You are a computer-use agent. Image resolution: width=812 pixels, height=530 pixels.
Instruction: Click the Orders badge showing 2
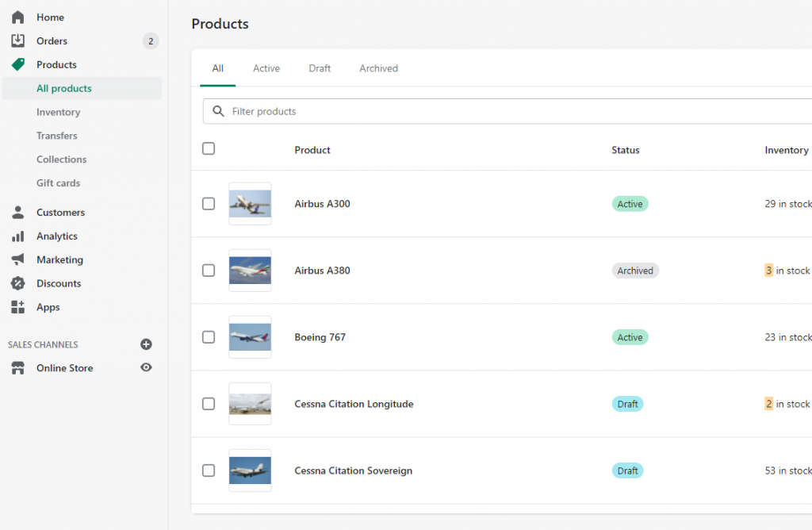pos(149,40)
